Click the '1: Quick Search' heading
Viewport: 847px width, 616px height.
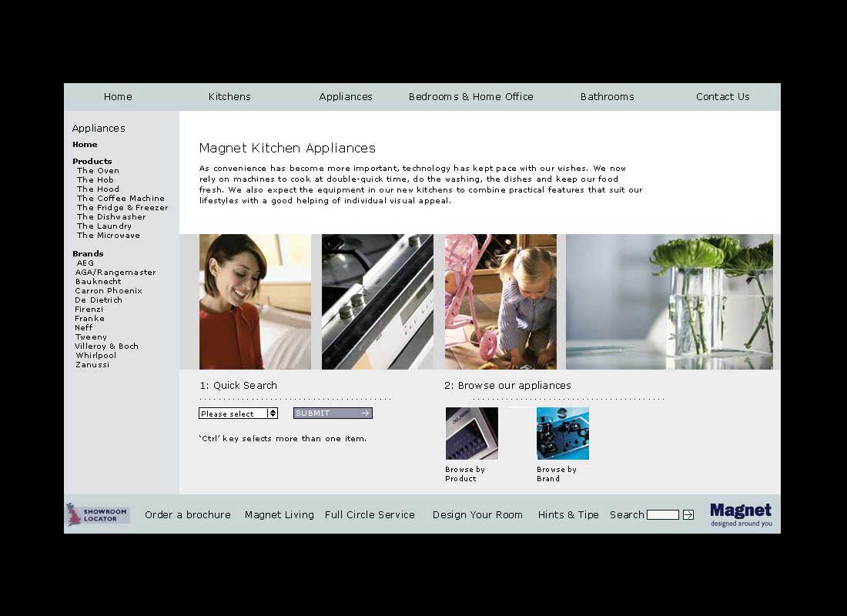point(238,385)
